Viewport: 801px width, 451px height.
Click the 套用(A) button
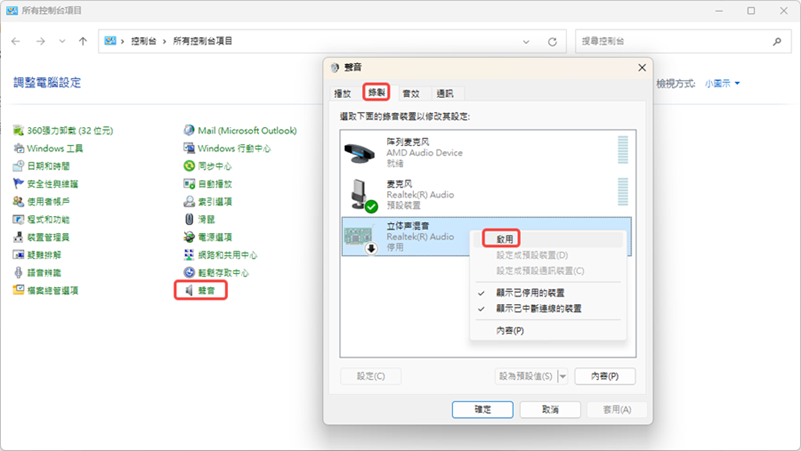[x=617, y=410]
